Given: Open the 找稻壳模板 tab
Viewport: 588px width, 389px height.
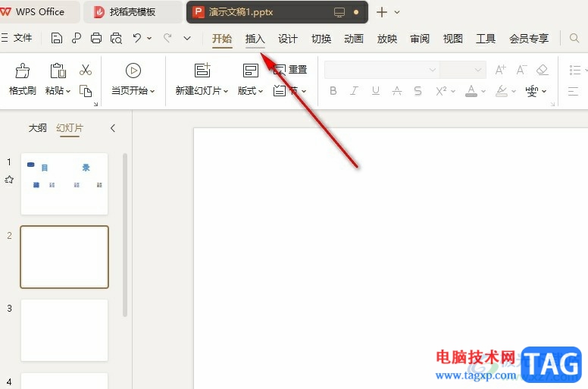Looking at the screenshot, I should point(133,12).
